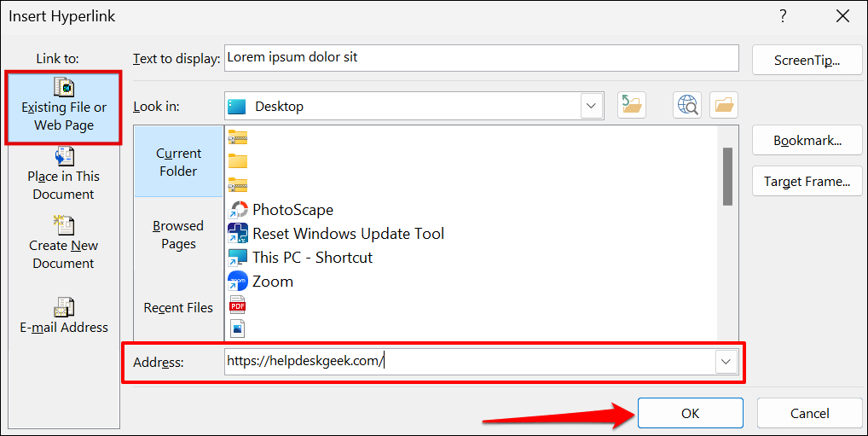The height and width of the screenshot is (436, 868).
Task: Cancel the Insert Hyperlink dialog
Action: coord(810,413)
